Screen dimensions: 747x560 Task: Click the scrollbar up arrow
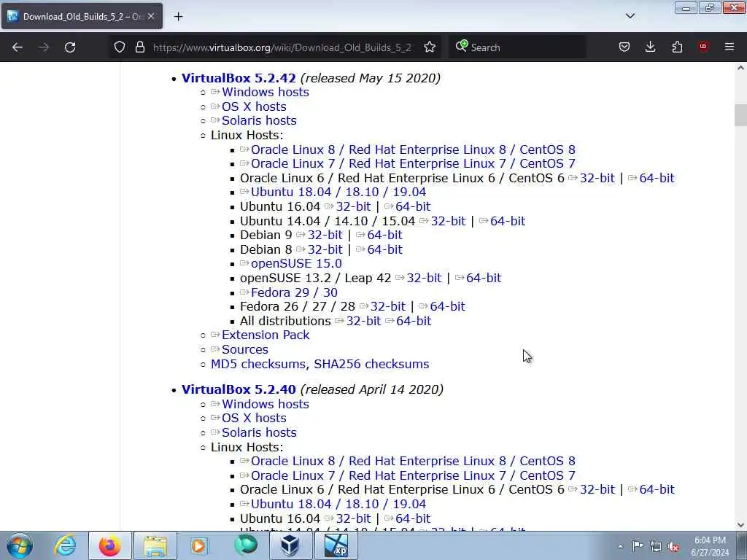[x=740, y=68]
